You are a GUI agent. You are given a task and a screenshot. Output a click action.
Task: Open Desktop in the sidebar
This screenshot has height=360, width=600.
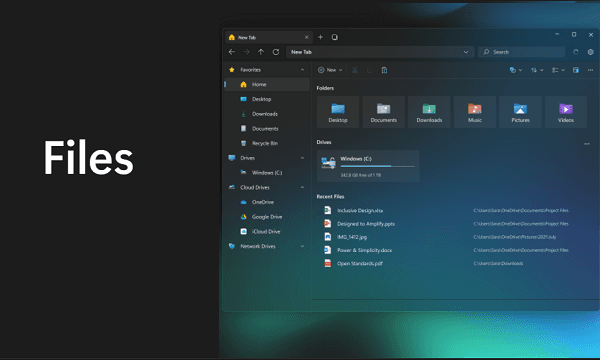click(x=267, y=99)
